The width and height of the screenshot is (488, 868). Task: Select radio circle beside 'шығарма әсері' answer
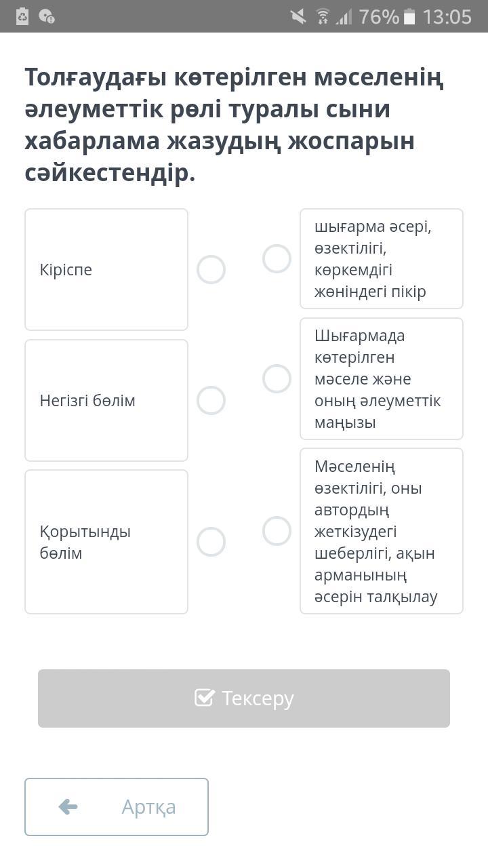pyautogui.click(x=277, y=258)
